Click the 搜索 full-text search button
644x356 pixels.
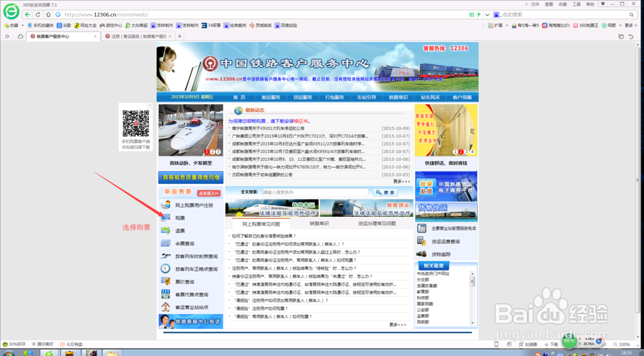click(385, 192)
